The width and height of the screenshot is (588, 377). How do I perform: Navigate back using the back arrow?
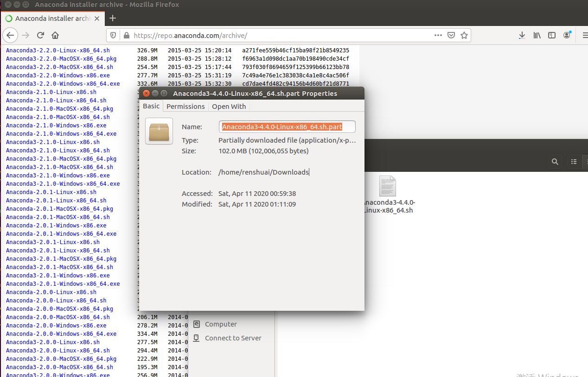click(x=10, y=35)
